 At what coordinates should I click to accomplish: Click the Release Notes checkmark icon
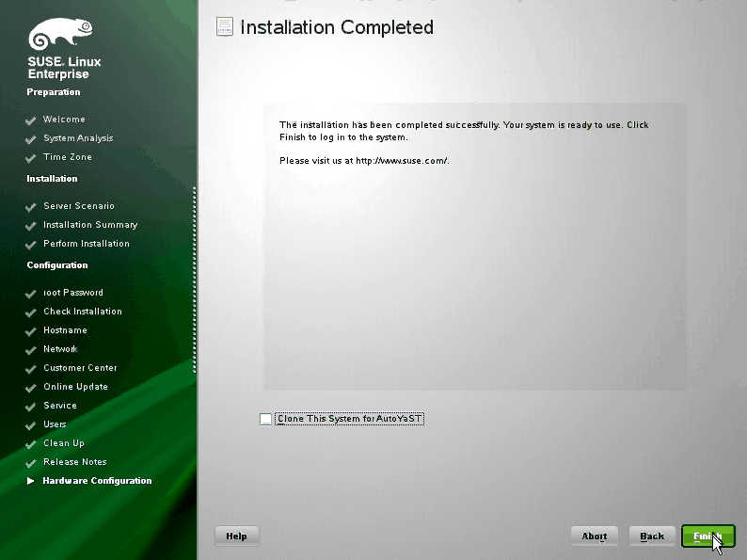pyautogui.click(x=31, y=463)
